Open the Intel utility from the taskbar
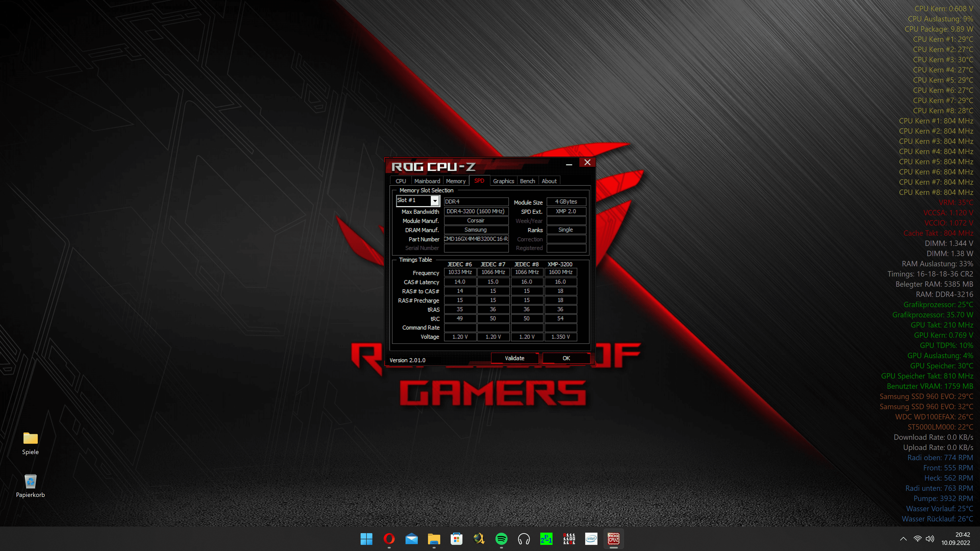This screenshot has height=551, width=980. click(x=591, y=539)
